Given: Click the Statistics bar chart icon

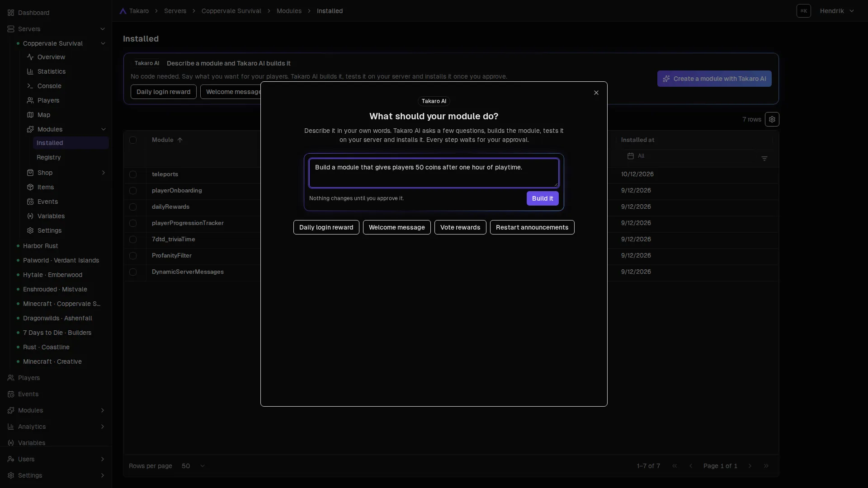Looking at the screenshot, I should click(30, 71).
